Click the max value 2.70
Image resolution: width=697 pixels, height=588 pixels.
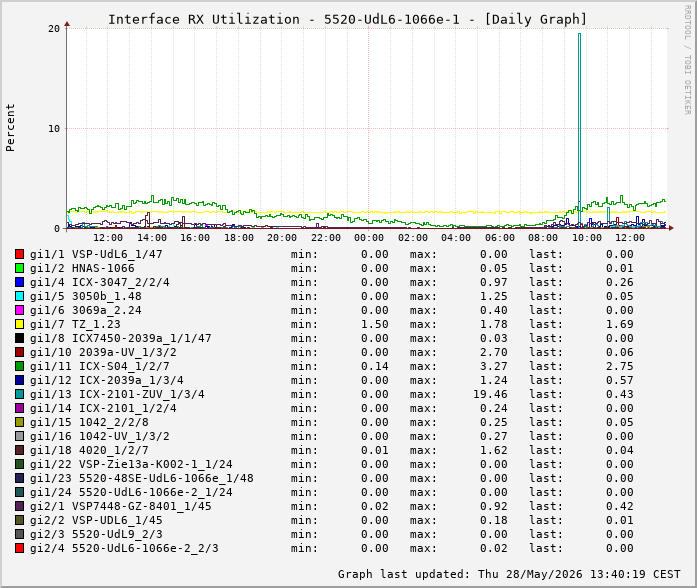tap(493, 352)
